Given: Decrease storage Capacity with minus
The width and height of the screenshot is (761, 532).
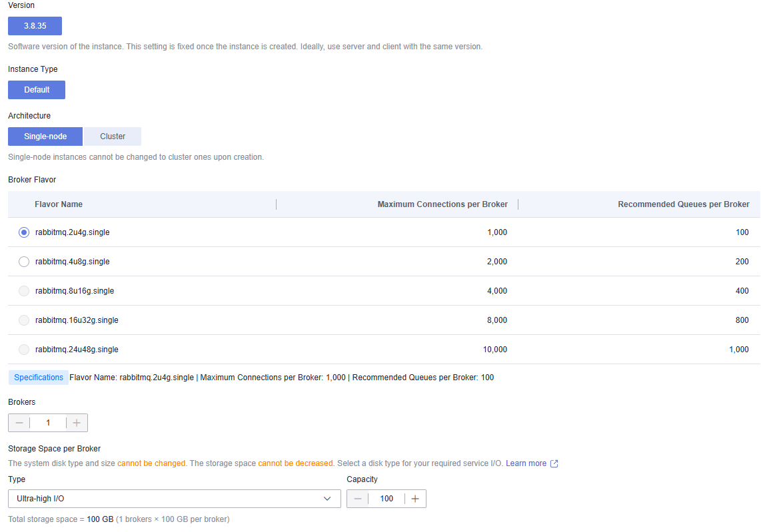Looking at the screenshot, I should [358, 499].
